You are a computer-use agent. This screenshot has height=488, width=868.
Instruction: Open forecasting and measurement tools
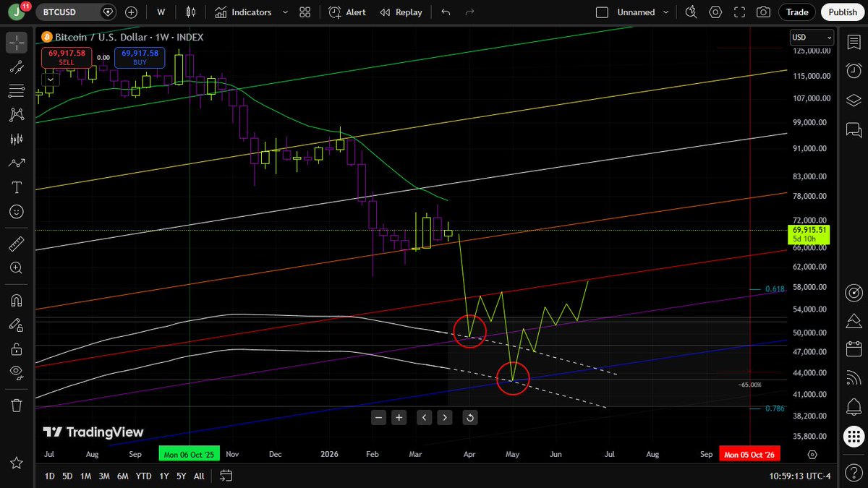(x=17, y=140)
